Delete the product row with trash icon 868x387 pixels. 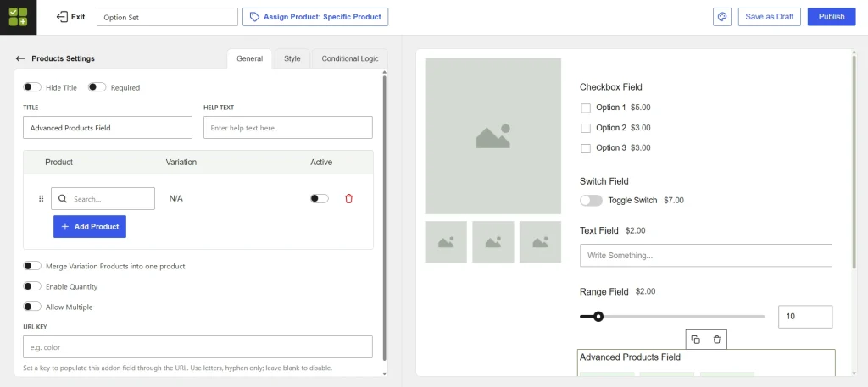[x=348, y=198]
